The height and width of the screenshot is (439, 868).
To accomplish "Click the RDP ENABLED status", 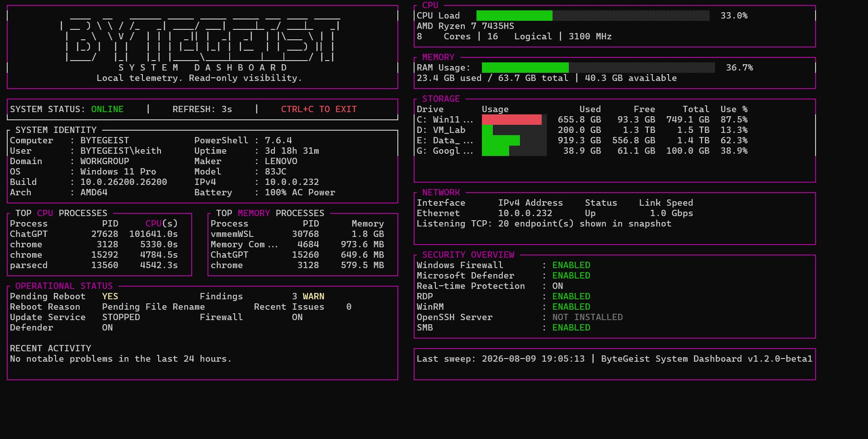I will coord(571,296).
